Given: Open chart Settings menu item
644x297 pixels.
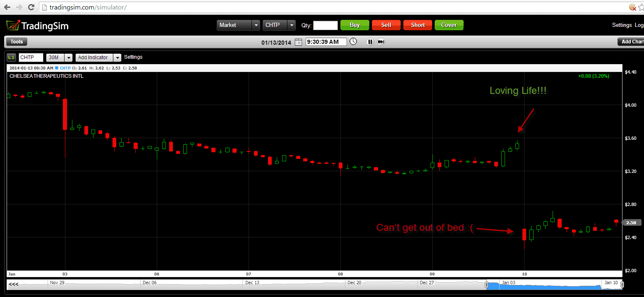Looking at the screenshot, I should pos(133,57).
